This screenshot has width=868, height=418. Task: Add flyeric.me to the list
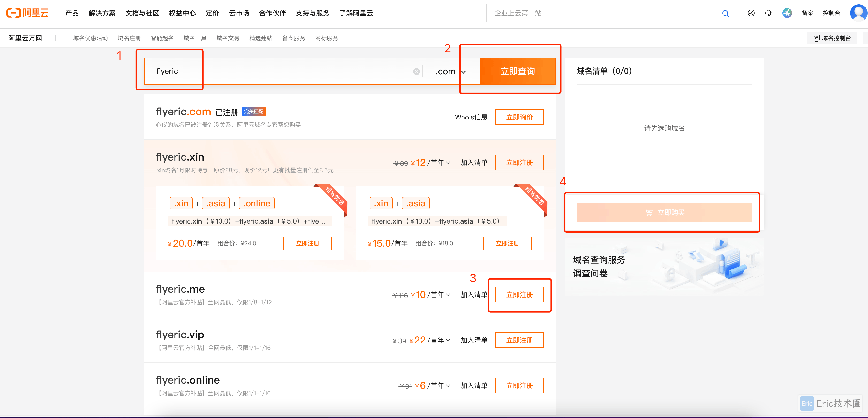pos(474,295)
